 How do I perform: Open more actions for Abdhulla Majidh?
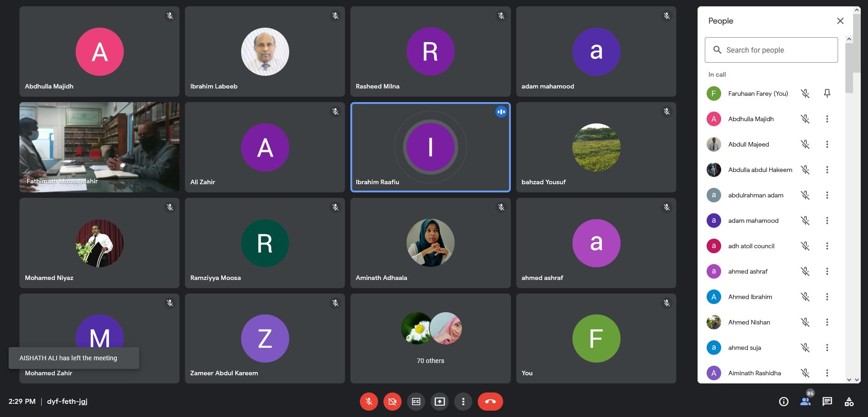point(827,119)
